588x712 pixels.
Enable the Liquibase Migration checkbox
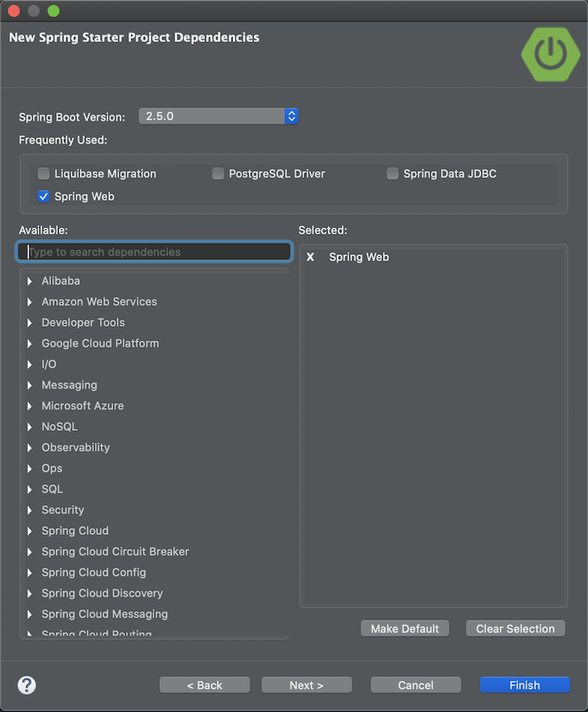[43, 174]
